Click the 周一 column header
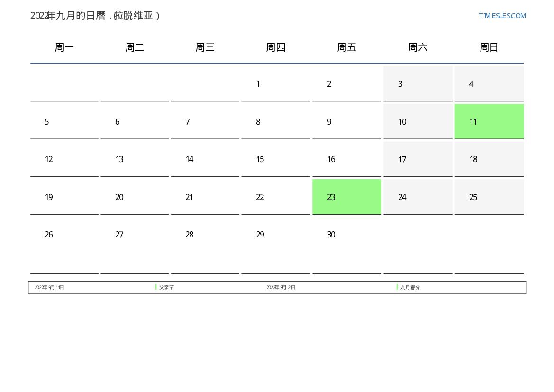Screen dimensions: 554x392 (x=64, y=47)
